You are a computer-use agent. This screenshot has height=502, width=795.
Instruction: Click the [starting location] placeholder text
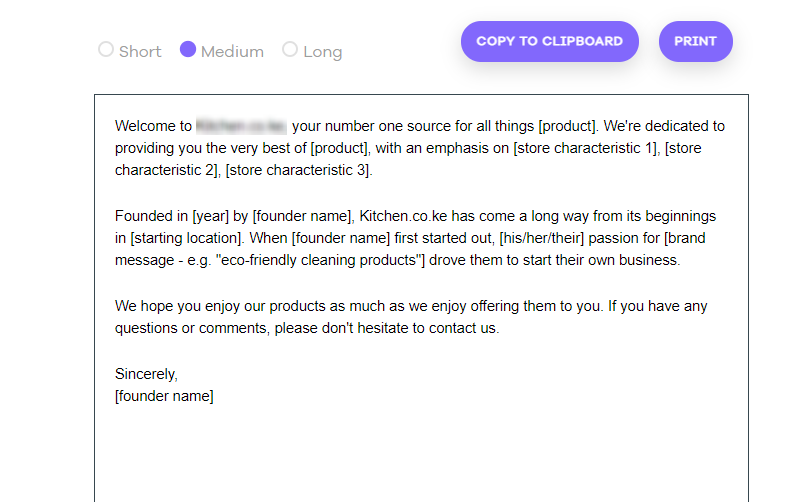[186, 238]
